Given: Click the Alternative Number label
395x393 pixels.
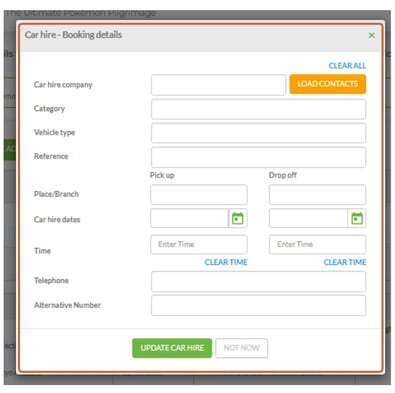Looking at the screenshot, I should 67,305.
